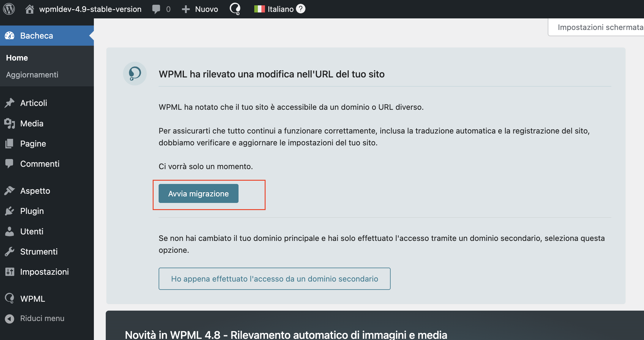This screenshot has height=340, width=644.
Task: Click the secondary domain access button
Action: [274, 279]
